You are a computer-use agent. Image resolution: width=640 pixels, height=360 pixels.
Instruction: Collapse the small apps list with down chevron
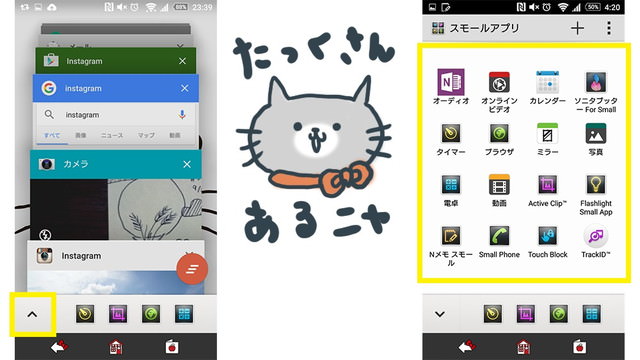click(440, 314)
